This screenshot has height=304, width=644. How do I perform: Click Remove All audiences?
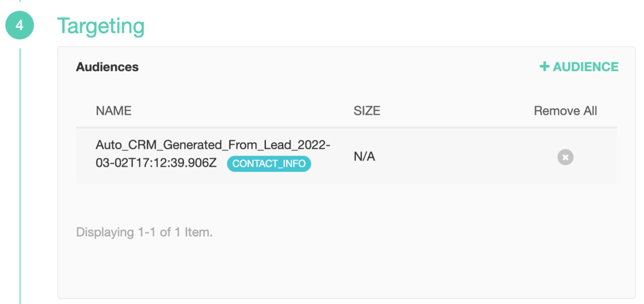565,111
